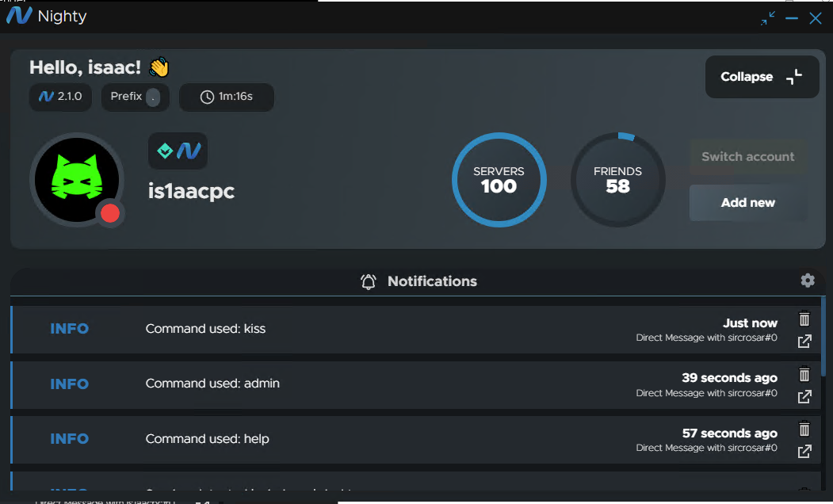Click the Prefix setting chip

(135, 97)
